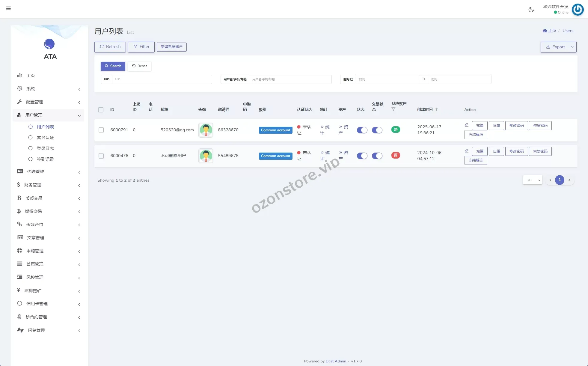588x366 pixels.
Task: Click the 新增系统账户 button
Action: pos(171,47)
